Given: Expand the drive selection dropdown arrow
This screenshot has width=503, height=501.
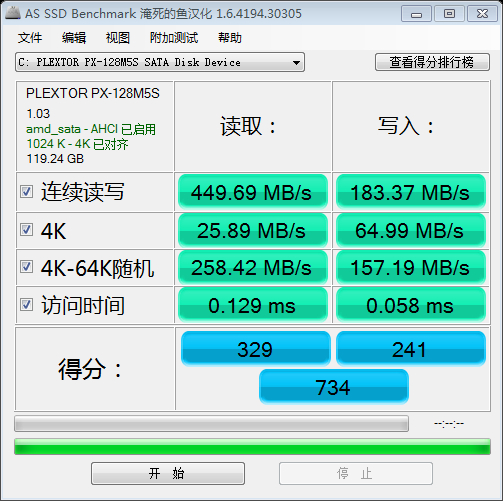Looking at the screenshot, I should pyautogui.click(x=296, y=62).
